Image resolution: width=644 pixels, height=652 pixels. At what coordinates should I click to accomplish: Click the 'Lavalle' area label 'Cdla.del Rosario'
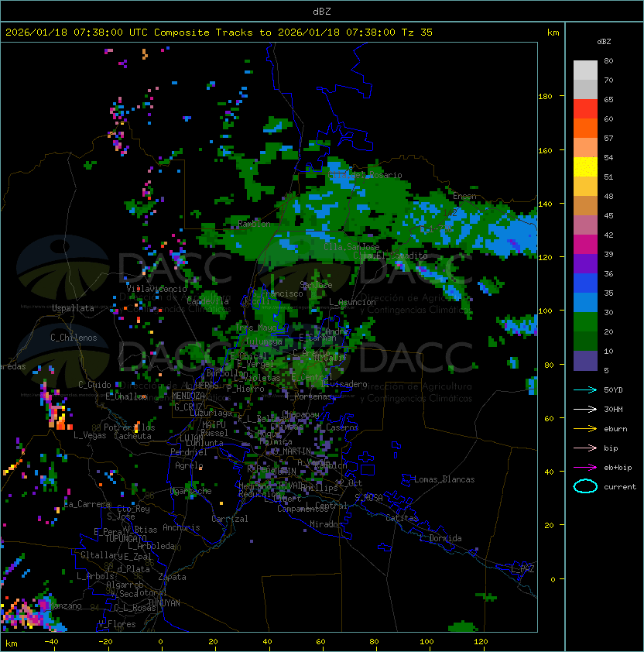pos(365,175)
